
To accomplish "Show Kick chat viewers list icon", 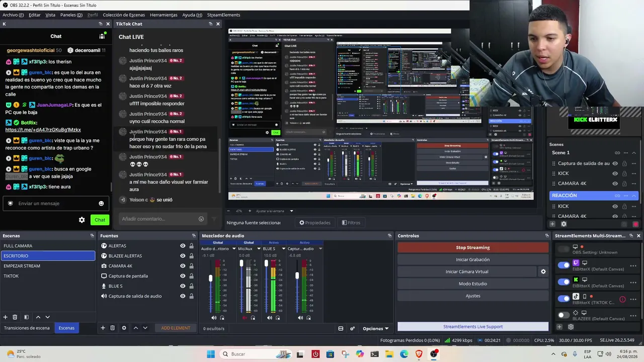I will click(102, 36).
